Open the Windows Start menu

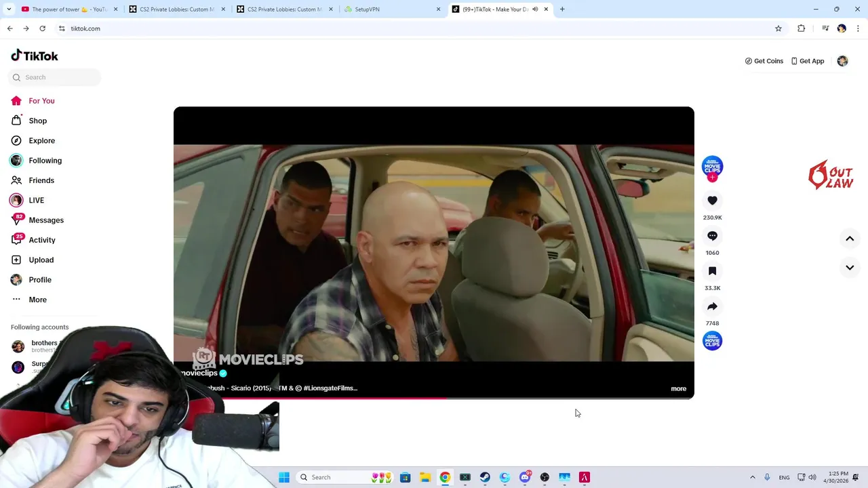coord(284,477)
